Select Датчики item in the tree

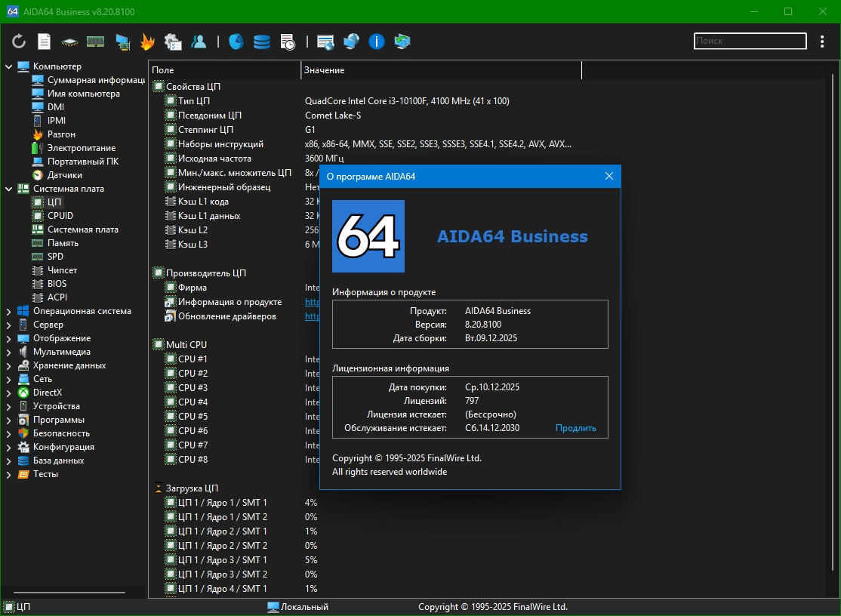pos(64,175)
